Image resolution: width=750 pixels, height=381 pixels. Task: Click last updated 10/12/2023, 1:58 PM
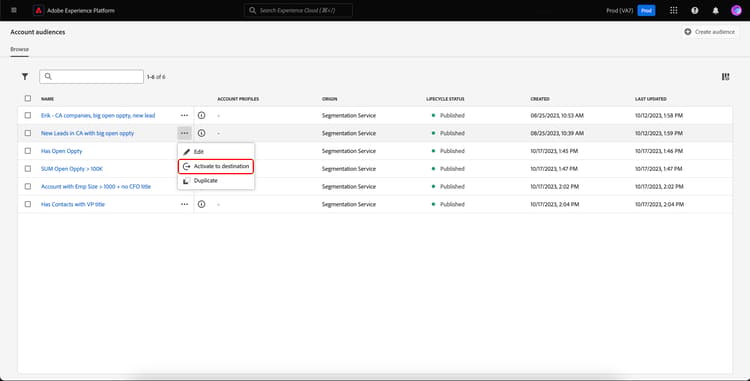(x=659, y=115)
